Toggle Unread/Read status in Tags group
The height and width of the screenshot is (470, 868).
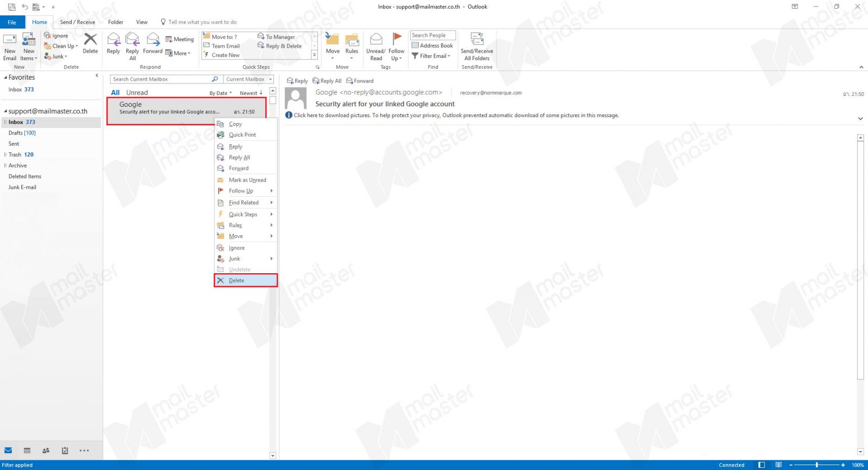point(376,47)
